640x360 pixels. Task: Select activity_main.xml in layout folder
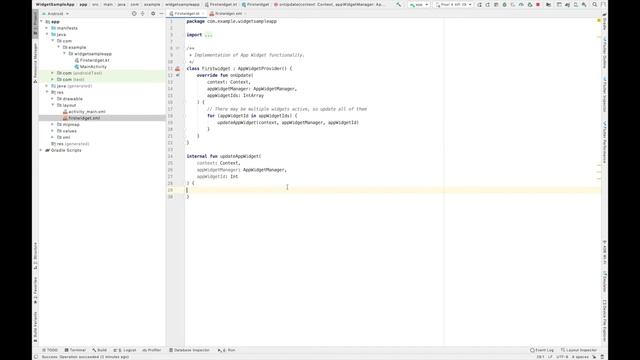click(84, 111)
